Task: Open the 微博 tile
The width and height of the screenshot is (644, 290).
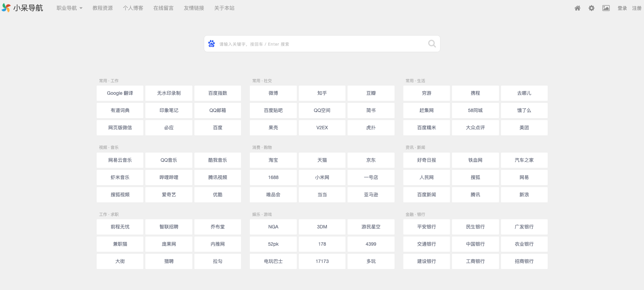Action: tap(273, 93)
